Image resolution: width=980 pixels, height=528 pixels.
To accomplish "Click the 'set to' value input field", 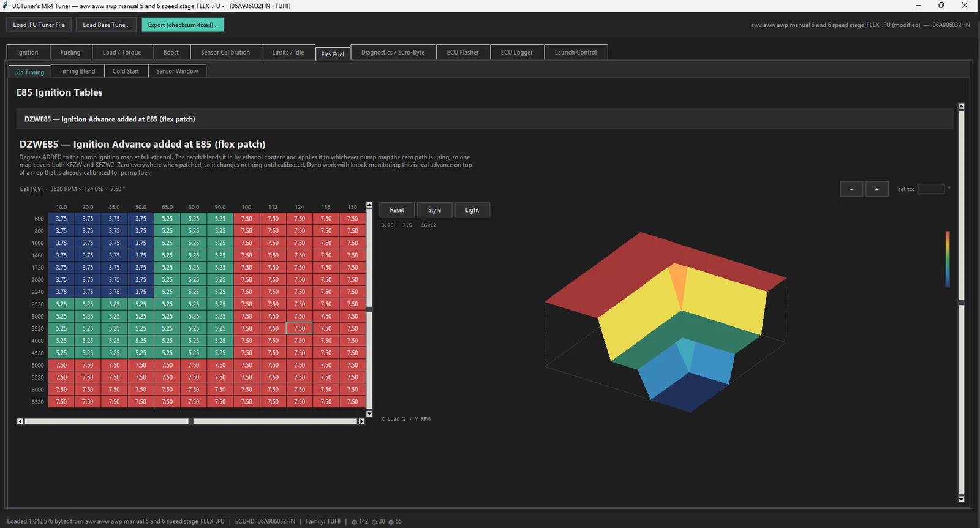I will click(931, 189).
